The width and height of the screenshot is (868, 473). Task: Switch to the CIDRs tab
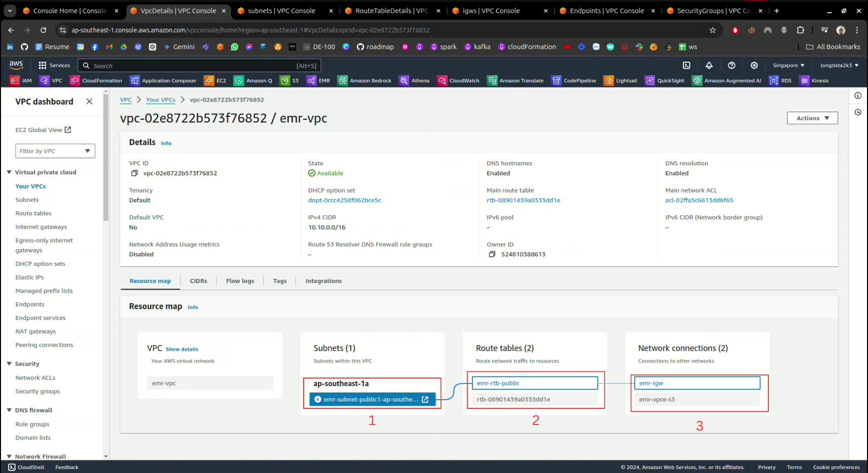[x=198, y=281]
